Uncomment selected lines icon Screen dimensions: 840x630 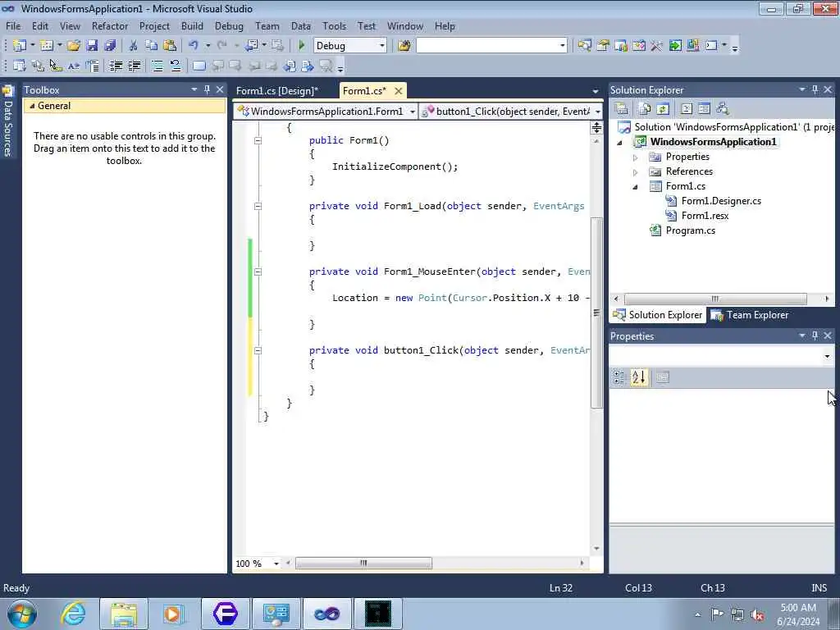pos(176,66)
